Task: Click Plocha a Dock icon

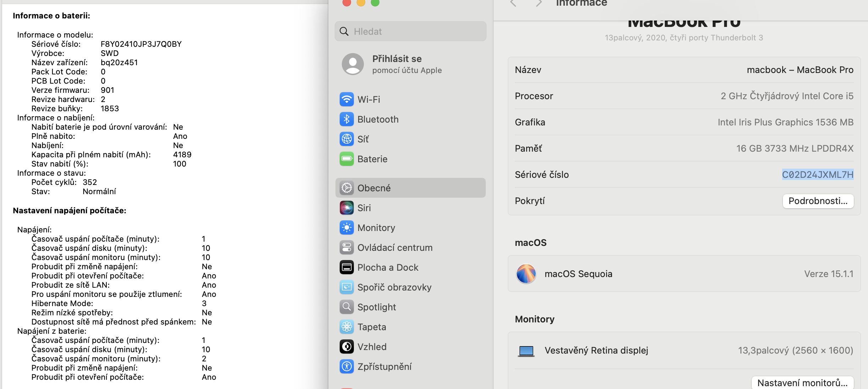Action: tap(346, 267)
